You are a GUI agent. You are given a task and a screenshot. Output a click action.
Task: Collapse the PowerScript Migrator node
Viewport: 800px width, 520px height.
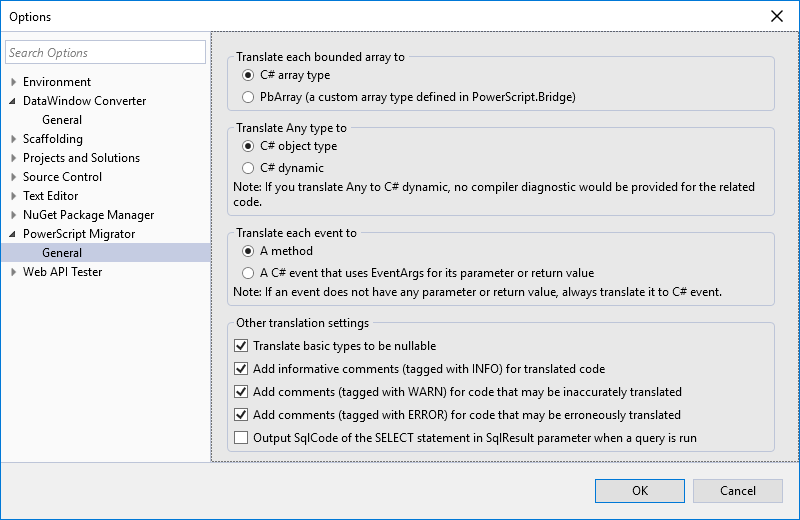13,234
